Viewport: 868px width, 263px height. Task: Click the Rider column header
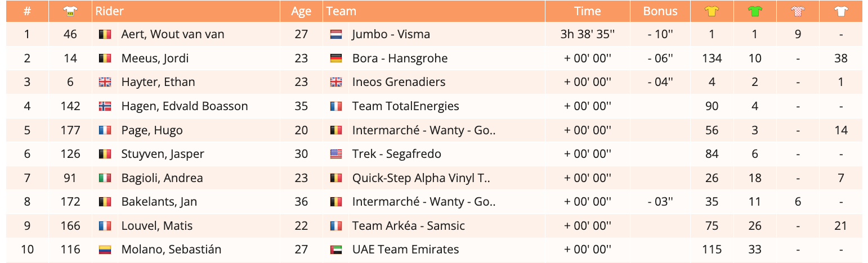(110, 11)
